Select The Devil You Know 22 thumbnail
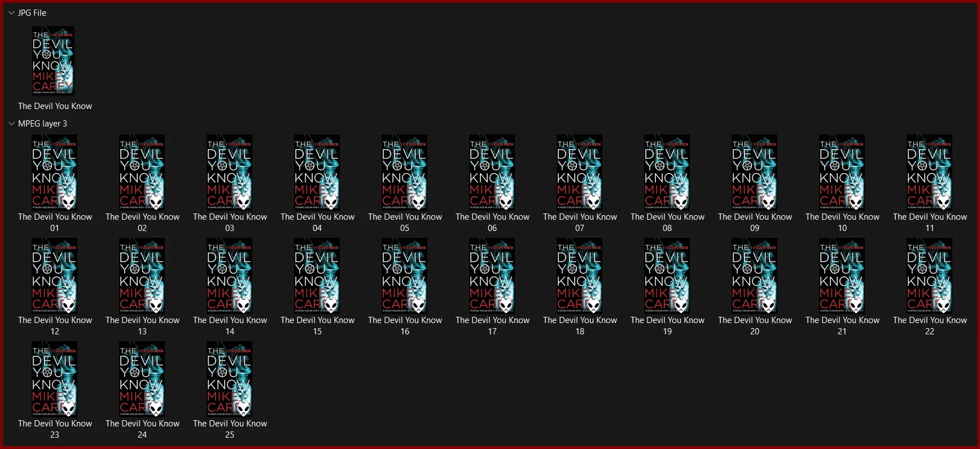The width and height of the screenshot is (980, 449). 929,276
